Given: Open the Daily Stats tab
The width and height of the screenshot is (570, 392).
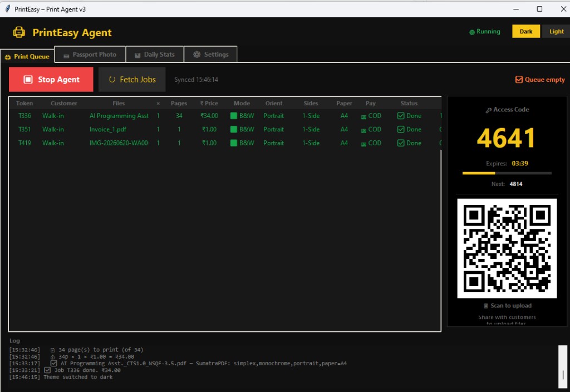Looking at the screenshot, I should pyautogui.click(x=155, y=54).
